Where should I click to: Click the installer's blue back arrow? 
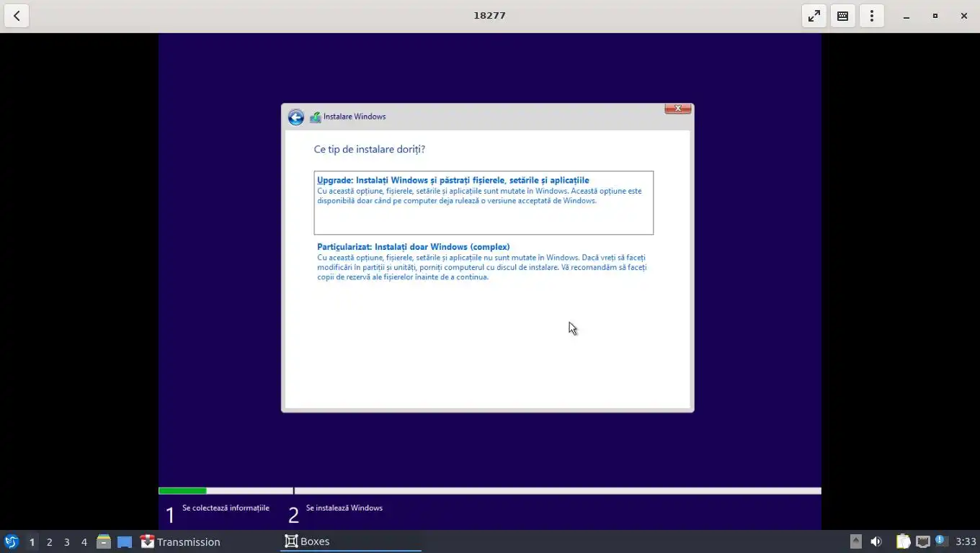point(295,117)
